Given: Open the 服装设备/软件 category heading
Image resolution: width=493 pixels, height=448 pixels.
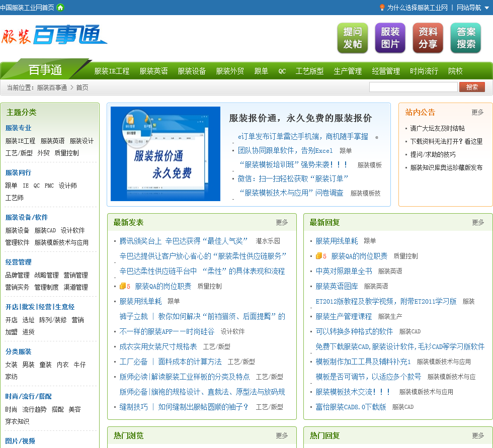Looking at the screenshot, I should click(26, 217).
